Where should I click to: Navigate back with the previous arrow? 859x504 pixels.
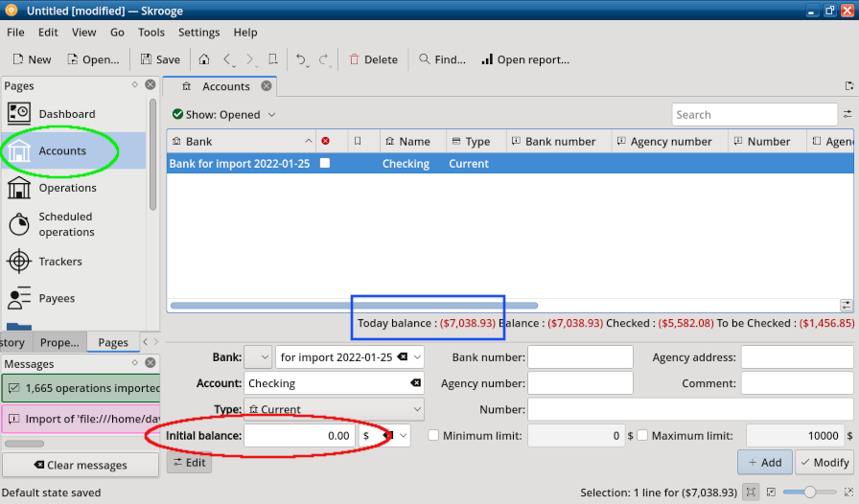[x=228, y=59]
